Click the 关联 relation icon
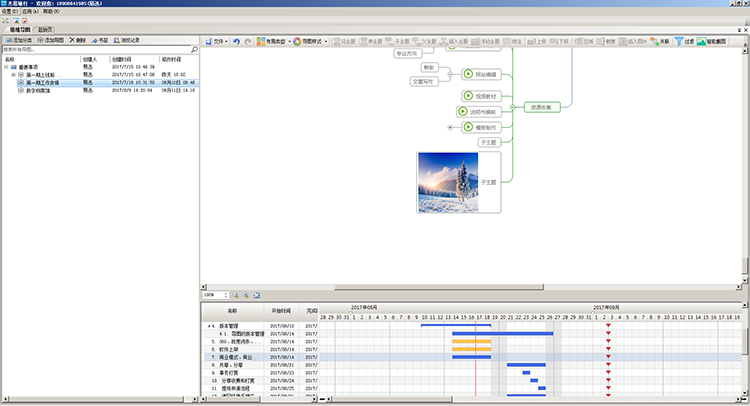The image size is (750, 406). pyautogui.click(x=654, y=41)
